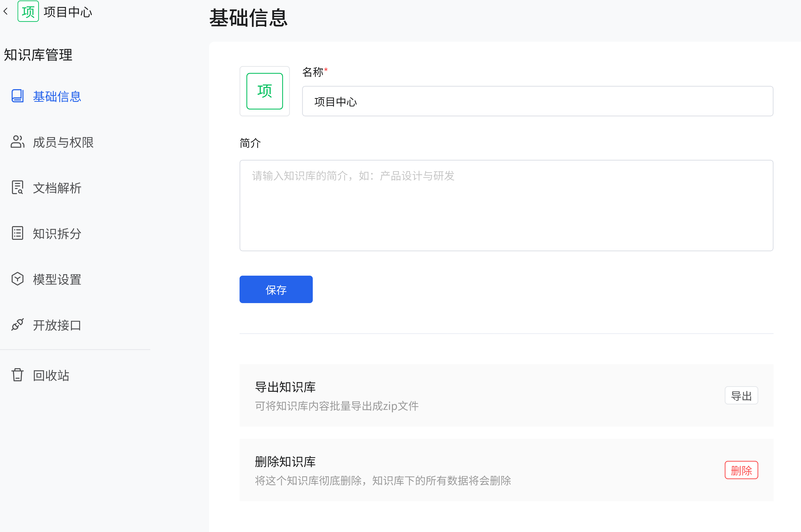Viewport: 801px width, 532px height.
Task: Click the 知识拆分 list icon
Action: tap(17, 233)
